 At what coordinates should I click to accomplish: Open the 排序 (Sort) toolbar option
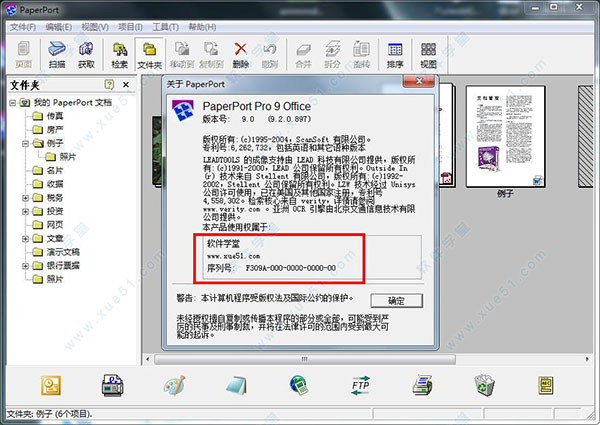[x=395, y=55]
